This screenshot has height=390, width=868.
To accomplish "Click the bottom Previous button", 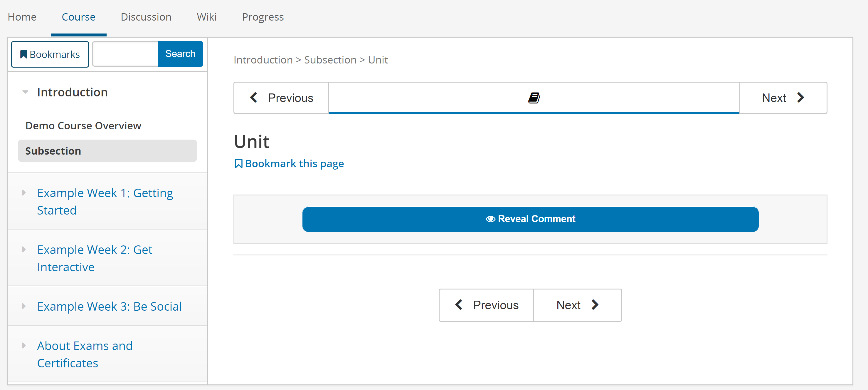I will [x=487, y=305].
